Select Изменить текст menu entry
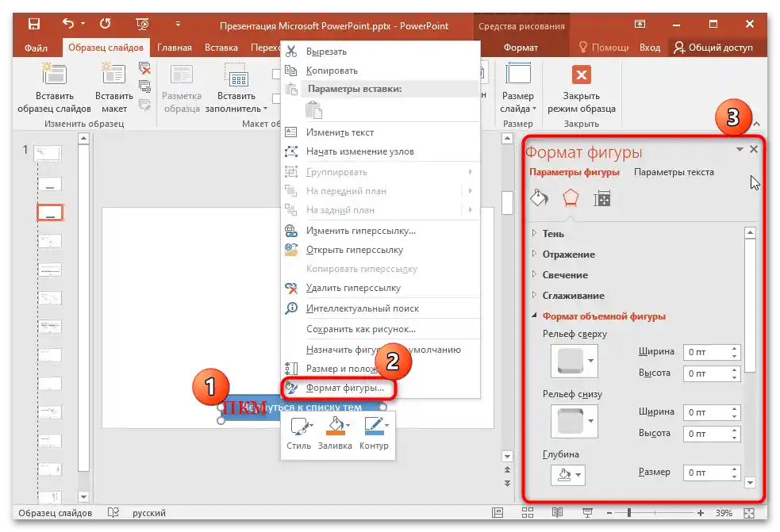This screenshot has height=532, width=780. [381, 132]
